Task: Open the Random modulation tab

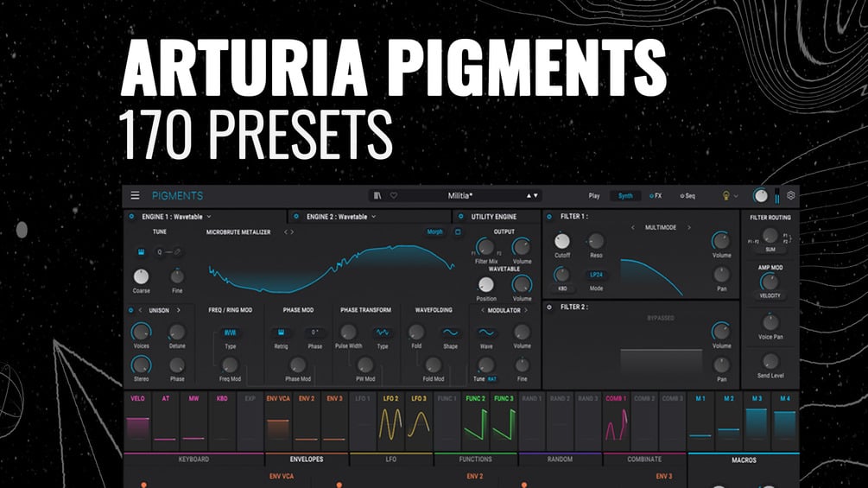Action: coord(560,459)
